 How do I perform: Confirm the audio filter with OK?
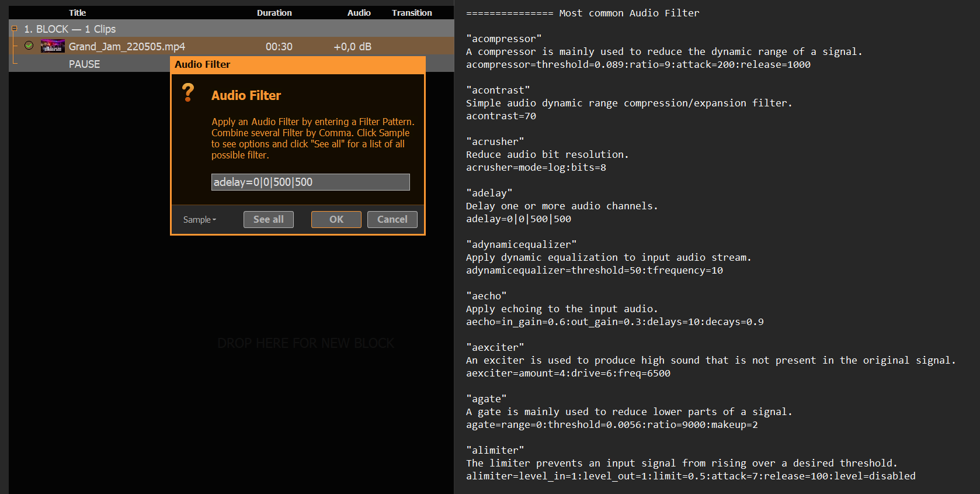[336, 219]
